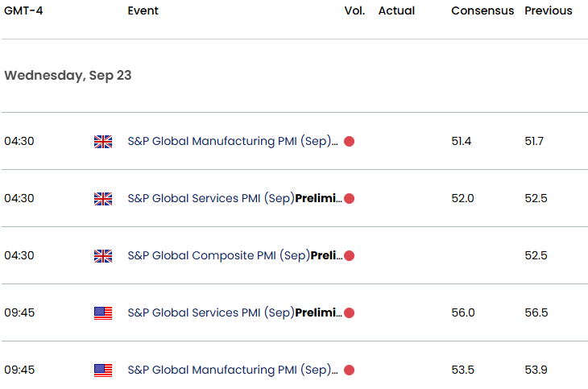588x389 pixels.
Task: Click the Actual column header
Action: coord(396,10)
